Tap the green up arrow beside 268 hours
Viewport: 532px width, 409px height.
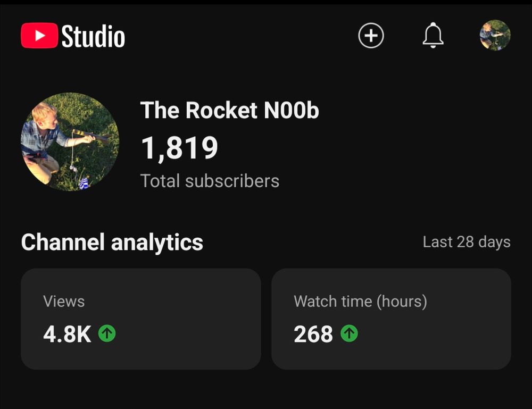349,333
